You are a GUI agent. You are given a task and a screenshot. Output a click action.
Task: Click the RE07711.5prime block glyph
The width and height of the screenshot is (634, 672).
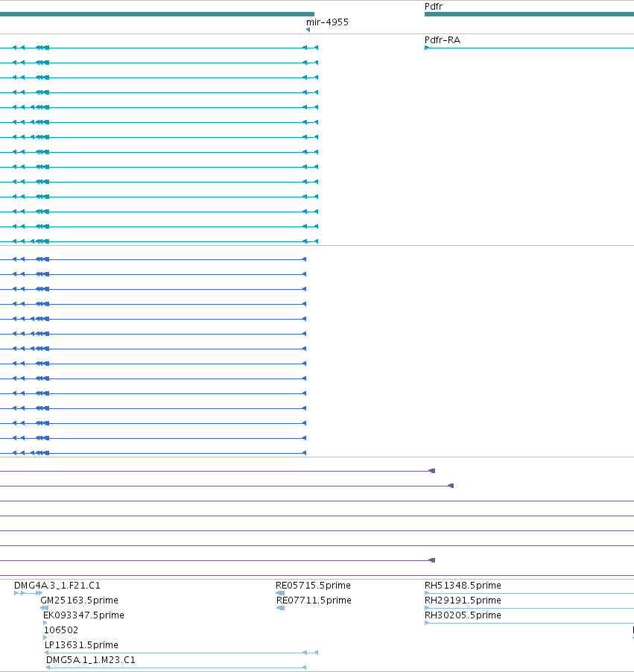[x=281, y=608]
